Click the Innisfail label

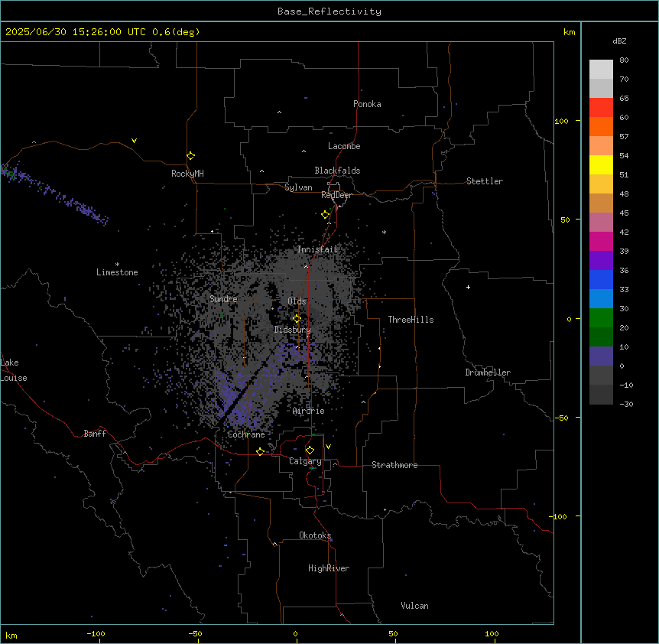pos(317,249)
